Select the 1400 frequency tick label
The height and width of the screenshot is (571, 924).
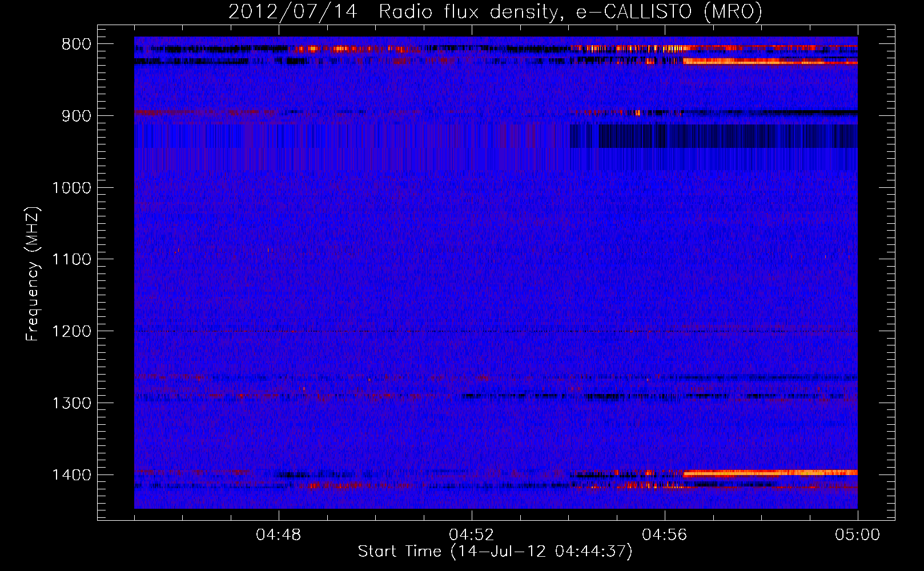pos(71,475)
